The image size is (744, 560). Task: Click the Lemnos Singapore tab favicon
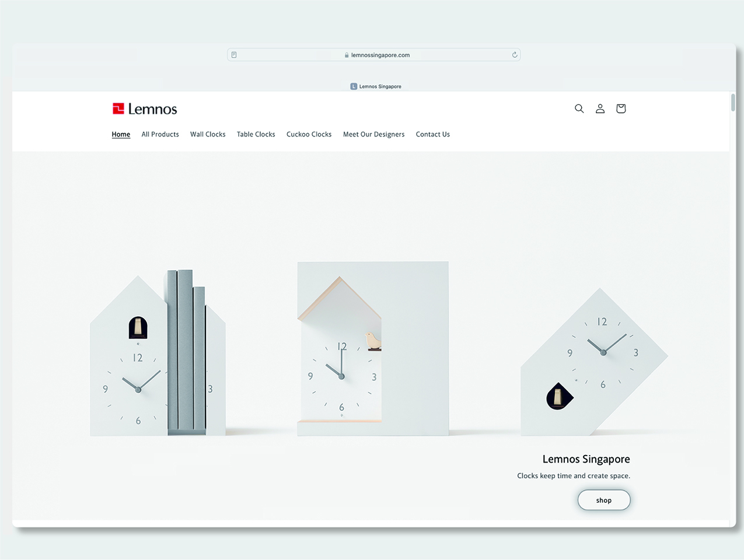point(354,86)
